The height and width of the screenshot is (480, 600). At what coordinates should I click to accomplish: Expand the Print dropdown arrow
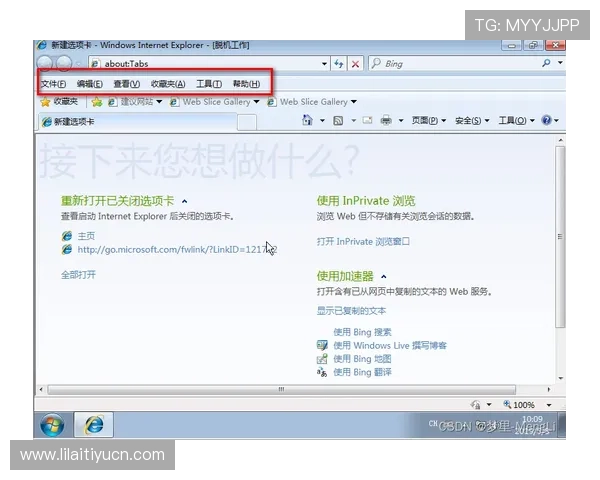(x=401, y=121)
